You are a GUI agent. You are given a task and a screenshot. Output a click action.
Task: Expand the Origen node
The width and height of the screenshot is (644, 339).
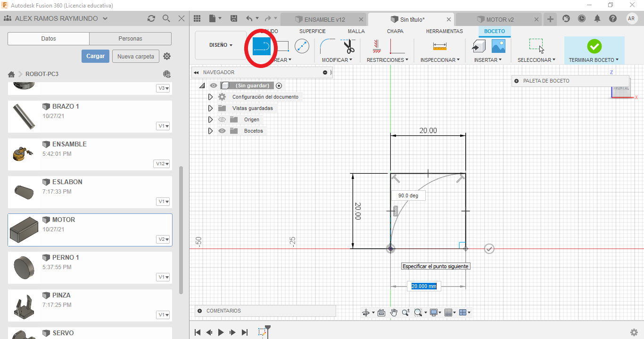(210, 119)
